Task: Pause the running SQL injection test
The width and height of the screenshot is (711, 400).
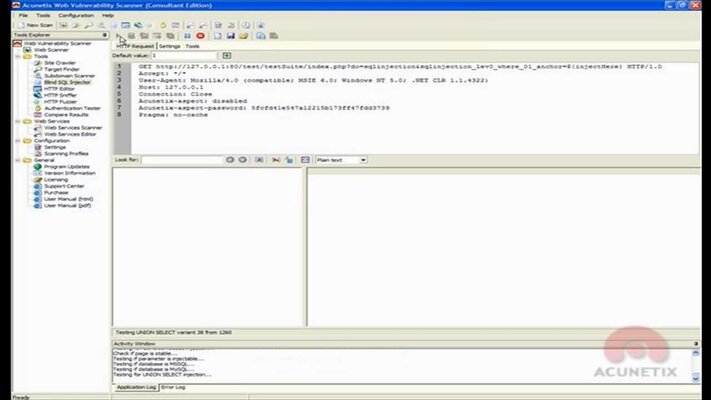Action: 187,36
